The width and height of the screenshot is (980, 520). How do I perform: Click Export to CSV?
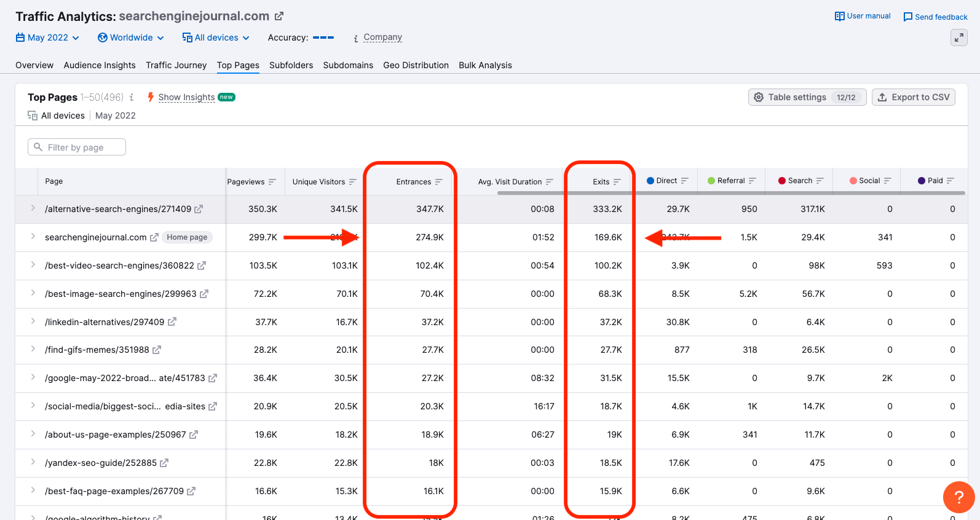914,97
